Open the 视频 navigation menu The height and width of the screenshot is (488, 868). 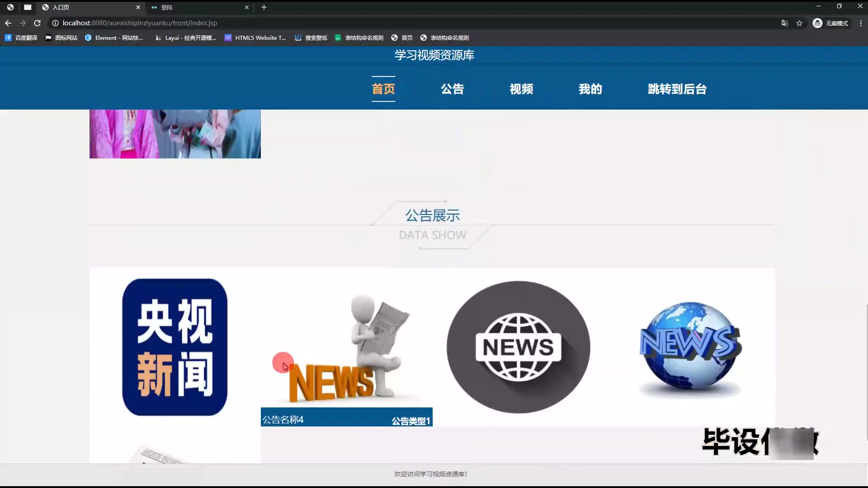pyautogui.click(x=521, y=89)
